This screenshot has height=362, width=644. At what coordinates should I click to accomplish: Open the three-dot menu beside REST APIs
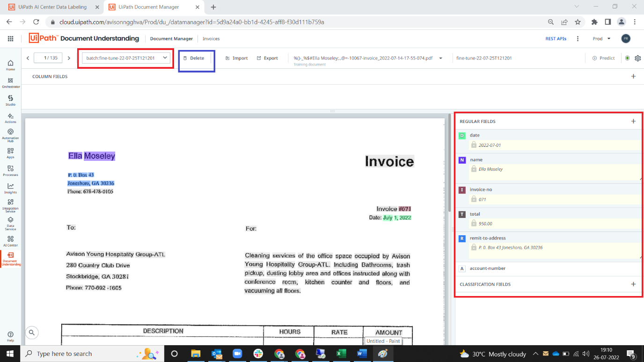pos(578,39)
